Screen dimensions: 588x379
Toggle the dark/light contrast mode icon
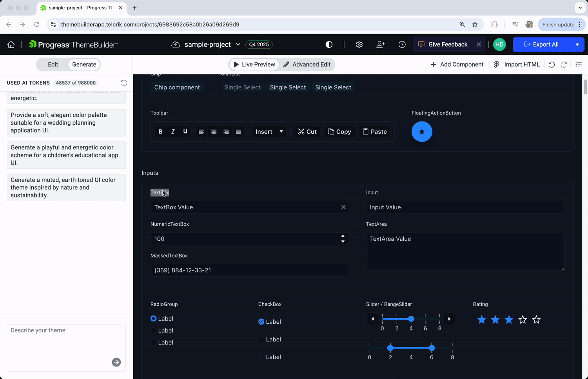329,45
